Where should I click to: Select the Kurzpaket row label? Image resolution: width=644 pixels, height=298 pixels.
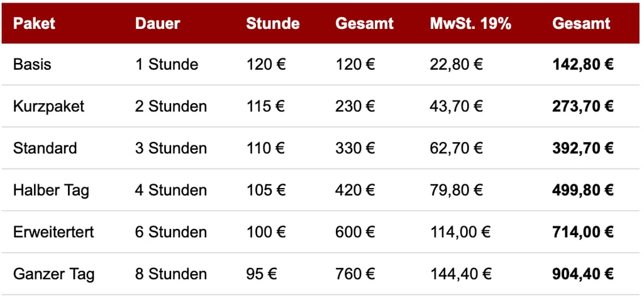tap(48, 106)
